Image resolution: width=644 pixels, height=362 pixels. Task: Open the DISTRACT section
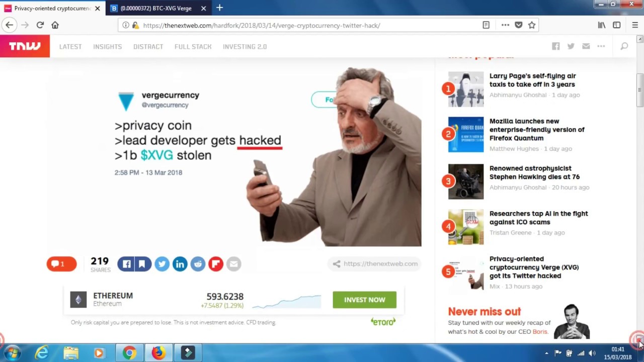click(148, 46)
